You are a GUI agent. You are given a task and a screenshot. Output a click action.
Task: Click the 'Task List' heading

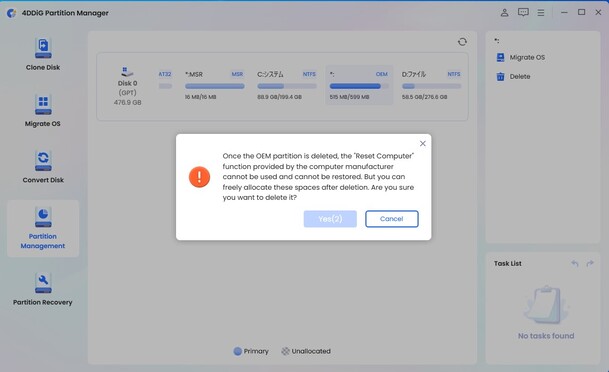tap(508, 264)
